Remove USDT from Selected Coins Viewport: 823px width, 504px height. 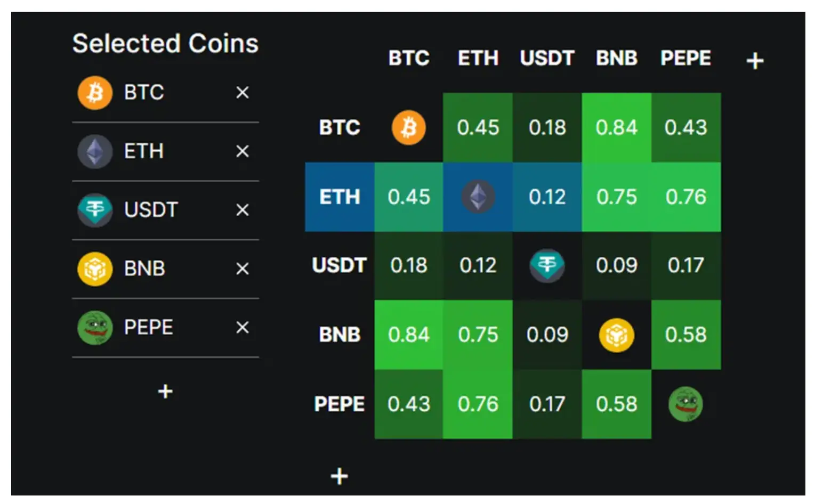pos(243,210)
